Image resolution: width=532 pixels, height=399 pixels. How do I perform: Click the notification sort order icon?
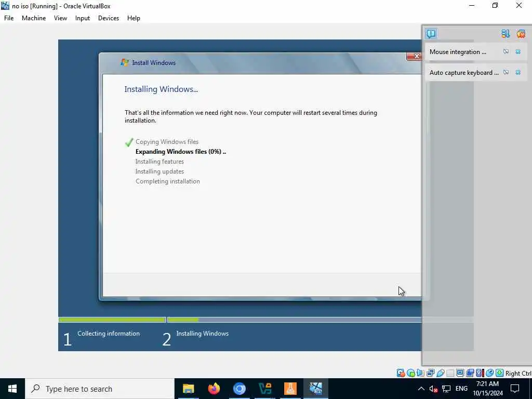506,34
